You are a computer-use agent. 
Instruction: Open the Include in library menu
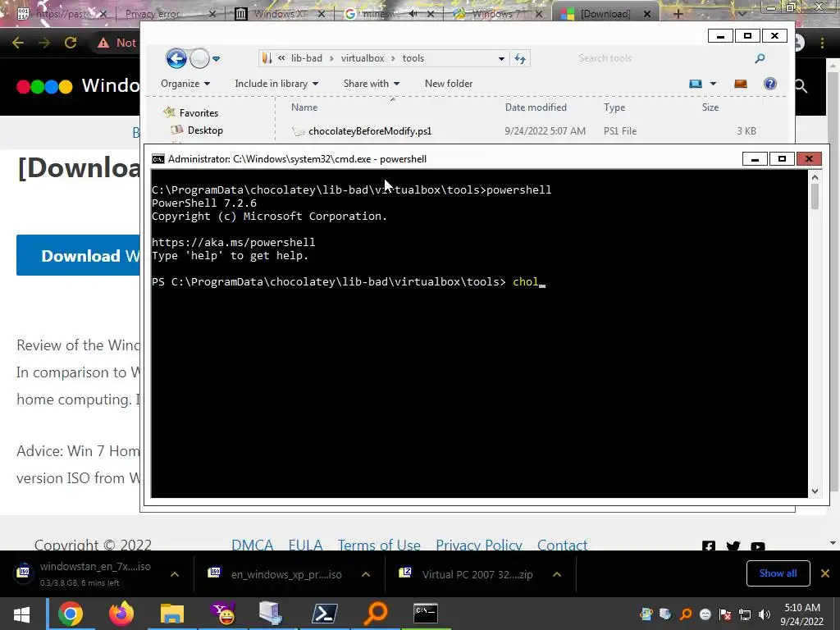tap(276, 84)
